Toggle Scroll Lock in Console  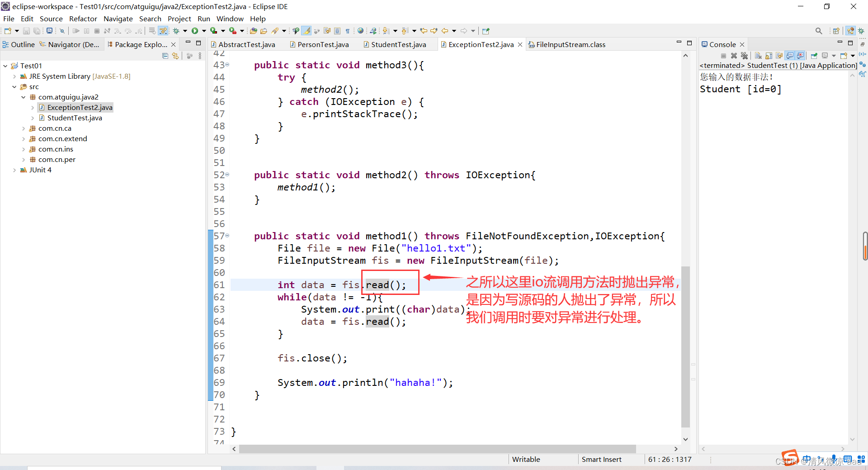(769, 56)
